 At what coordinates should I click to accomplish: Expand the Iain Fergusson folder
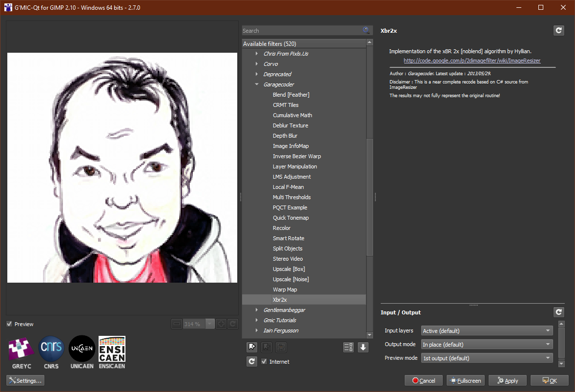click(x=257, y=330)
